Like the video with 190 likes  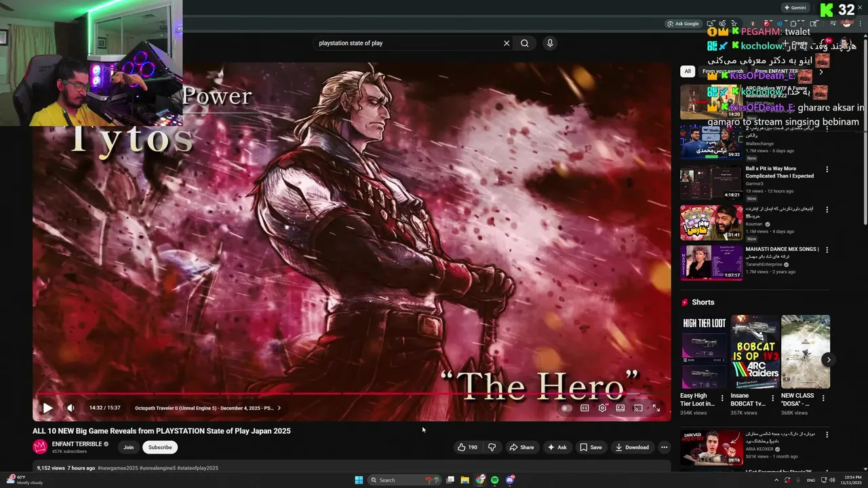467,447
